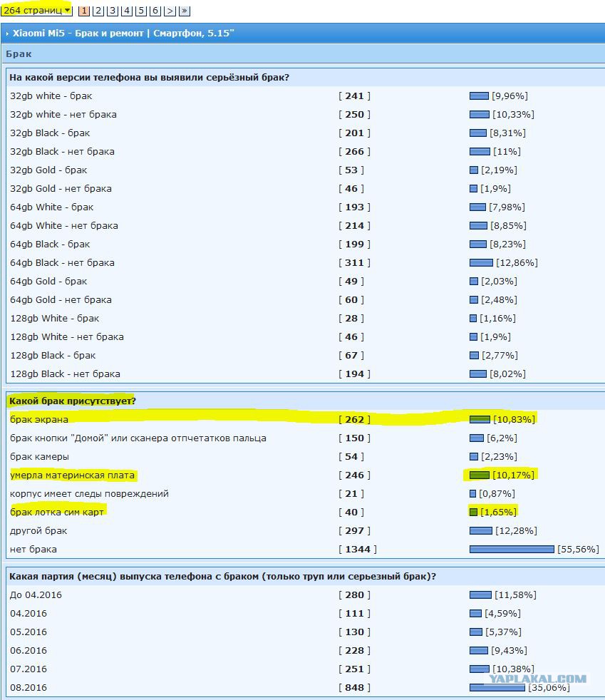
Task: Select the row '32gb Gold - нет брака'
Action: [x=305, y=188]
